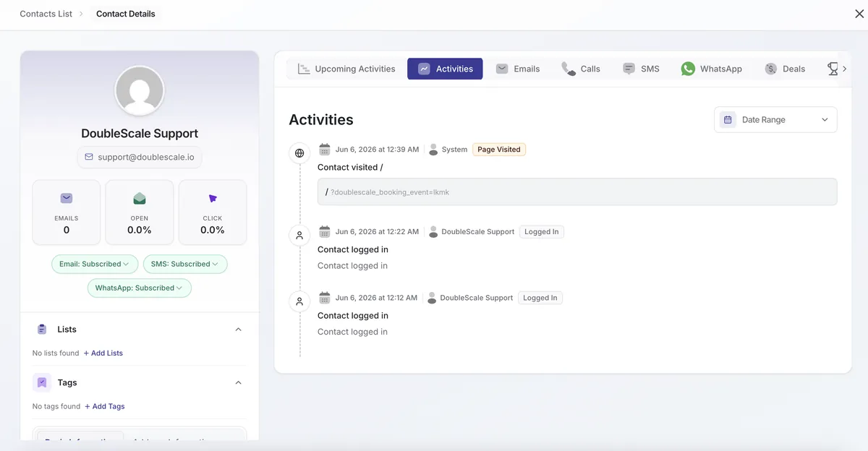868x451 pixels.
Task: Open the SMS: Subscribed dropdown
Action: click(185, 264)
